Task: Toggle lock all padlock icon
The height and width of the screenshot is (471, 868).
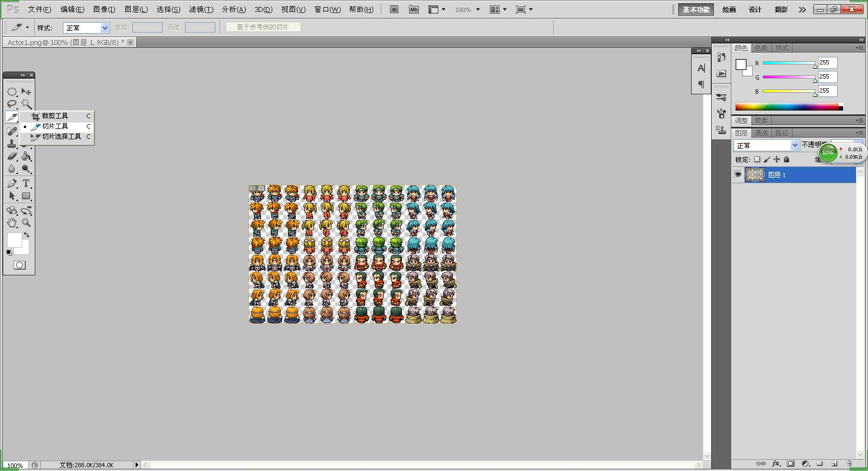Action: click(786, 159)
